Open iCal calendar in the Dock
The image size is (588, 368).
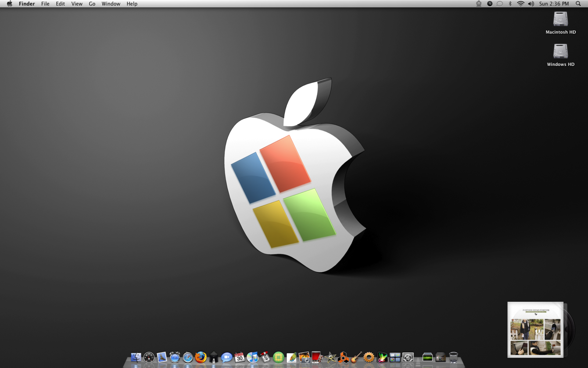pos(240,357)
